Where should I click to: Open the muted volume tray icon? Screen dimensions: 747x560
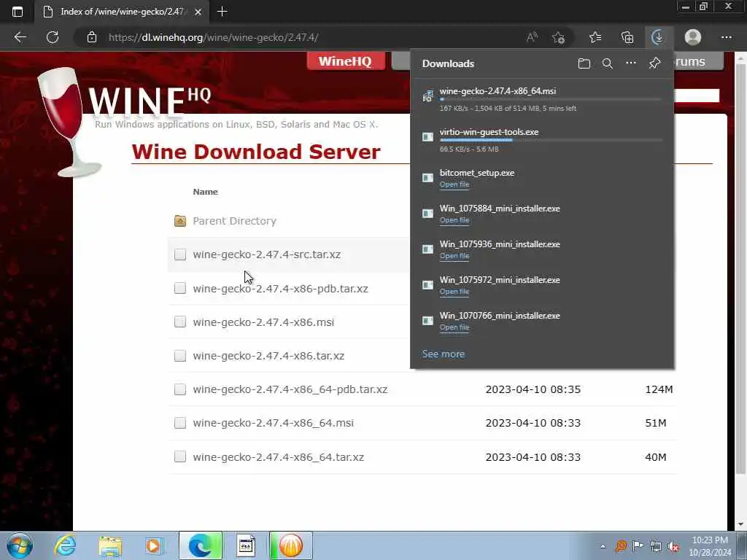click(x=673, y=546)
